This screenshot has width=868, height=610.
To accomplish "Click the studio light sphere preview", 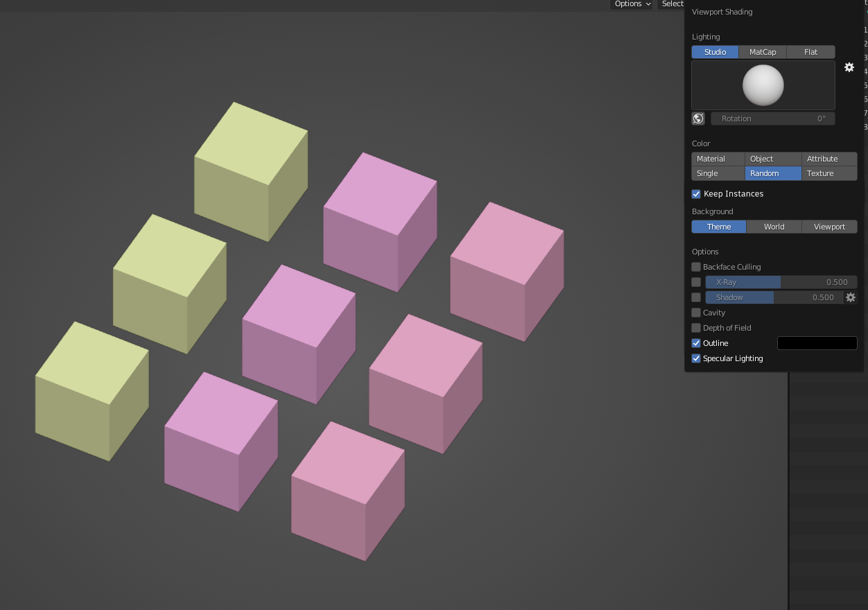I will pyautogui.click(x=763, y=85).
